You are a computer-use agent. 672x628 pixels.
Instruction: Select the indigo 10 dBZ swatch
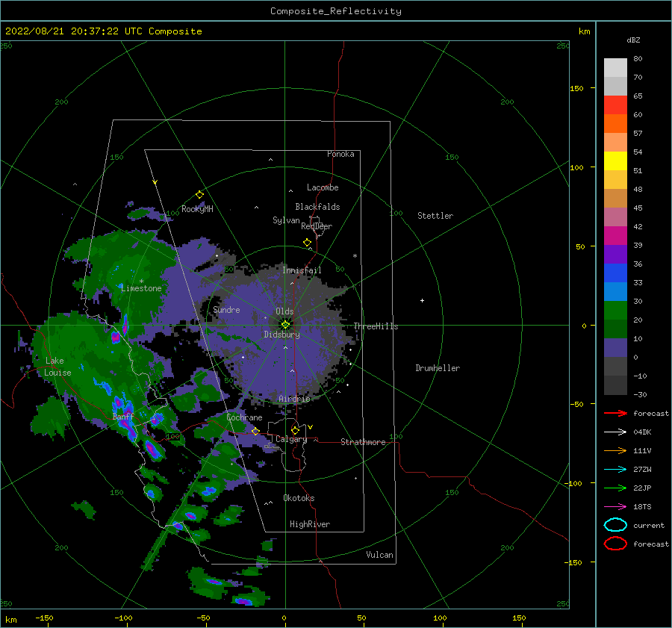pos(615,347)
